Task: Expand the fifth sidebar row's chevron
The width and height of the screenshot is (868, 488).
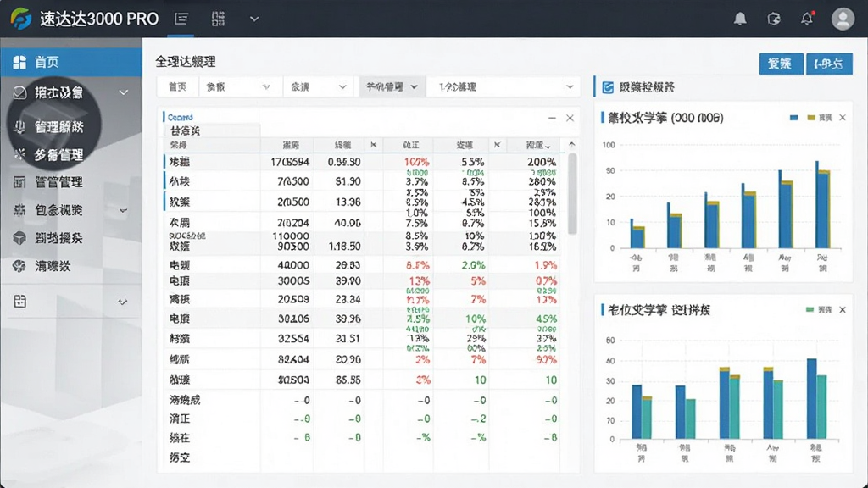Action: pos(124,210)
